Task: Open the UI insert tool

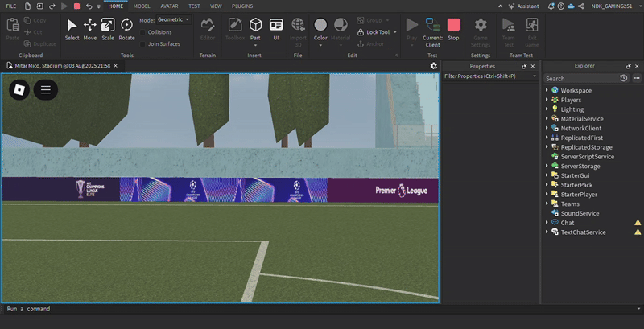Action: pos(276,25)
